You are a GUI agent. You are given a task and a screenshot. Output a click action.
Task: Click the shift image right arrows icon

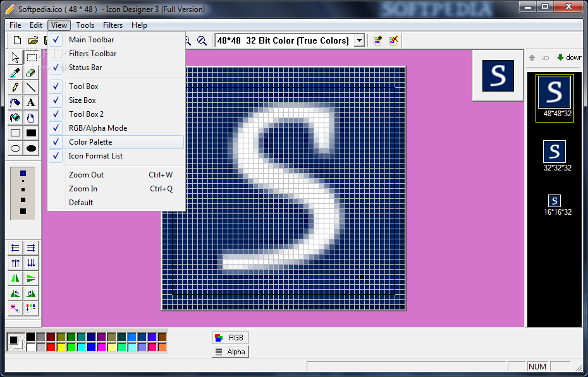coord(31,248)
